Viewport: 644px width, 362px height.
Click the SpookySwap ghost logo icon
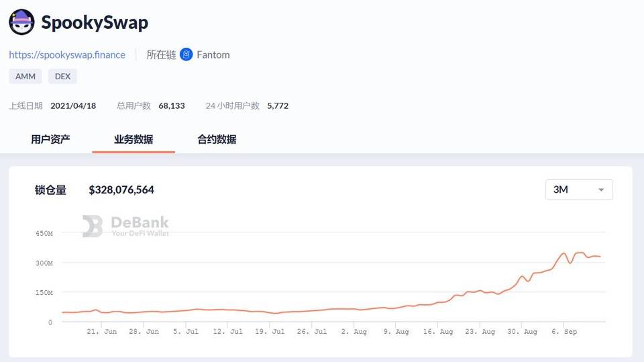tap(21, 22)
